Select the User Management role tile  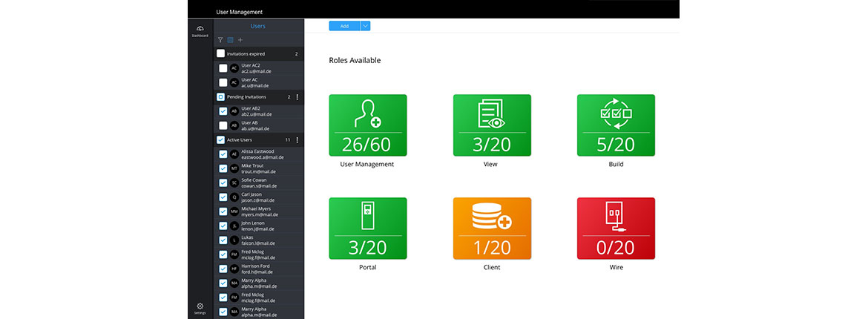pos(367,125)
